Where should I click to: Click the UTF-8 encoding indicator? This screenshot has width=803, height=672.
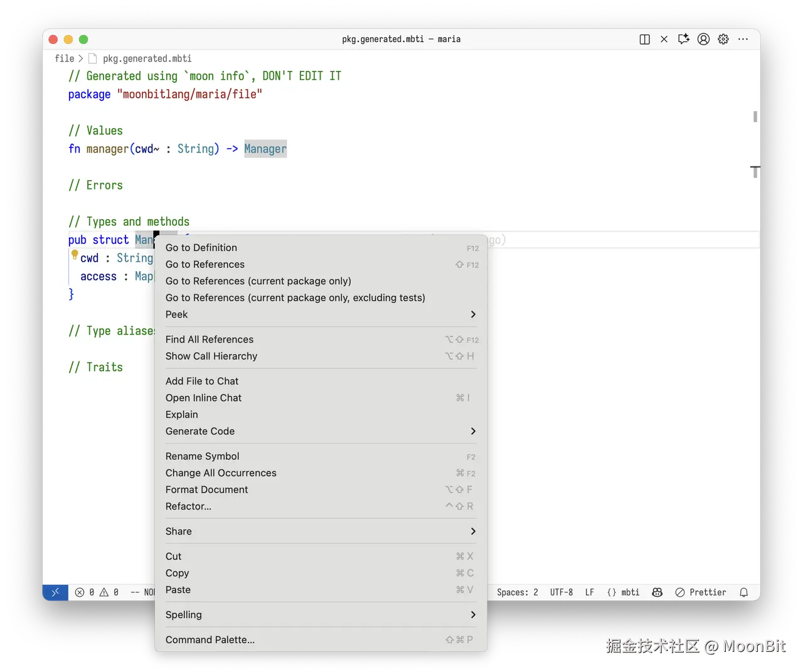[561, 592]
